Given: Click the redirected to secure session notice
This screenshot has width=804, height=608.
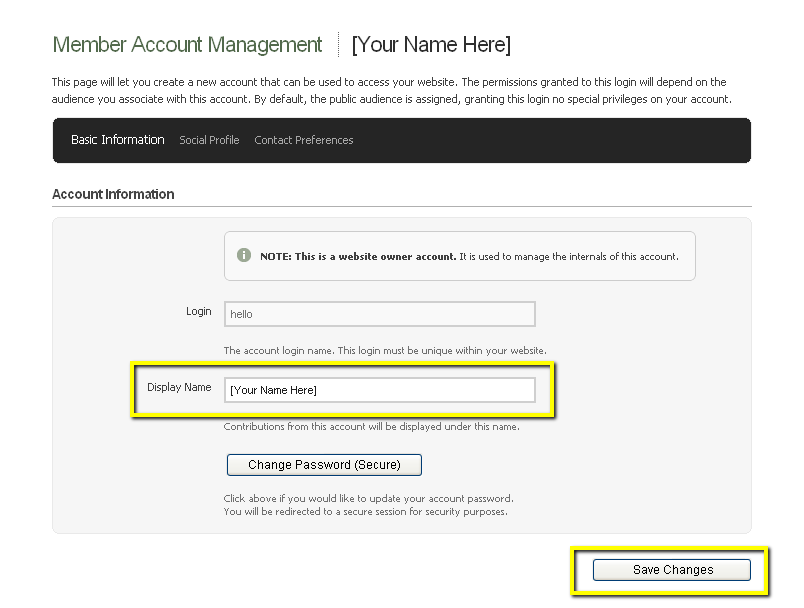Looking at the screenshot, I should pyautogui.click(x=365, y=511).
